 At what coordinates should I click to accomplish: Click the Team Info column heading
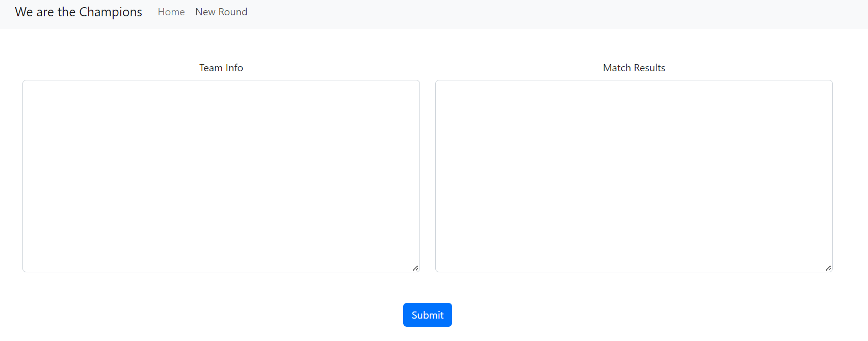221,67
